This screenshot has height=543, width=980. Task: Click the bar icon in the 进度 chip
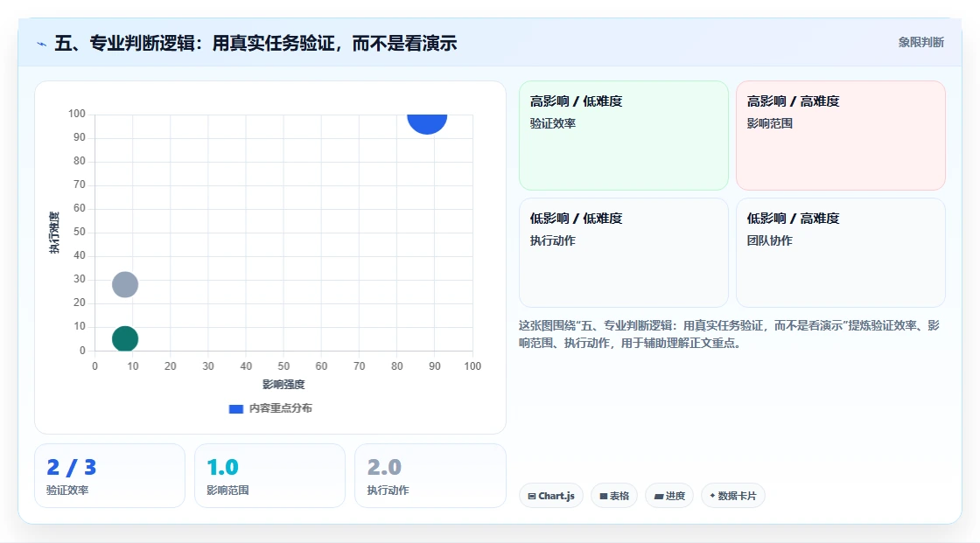click(659, 497)
